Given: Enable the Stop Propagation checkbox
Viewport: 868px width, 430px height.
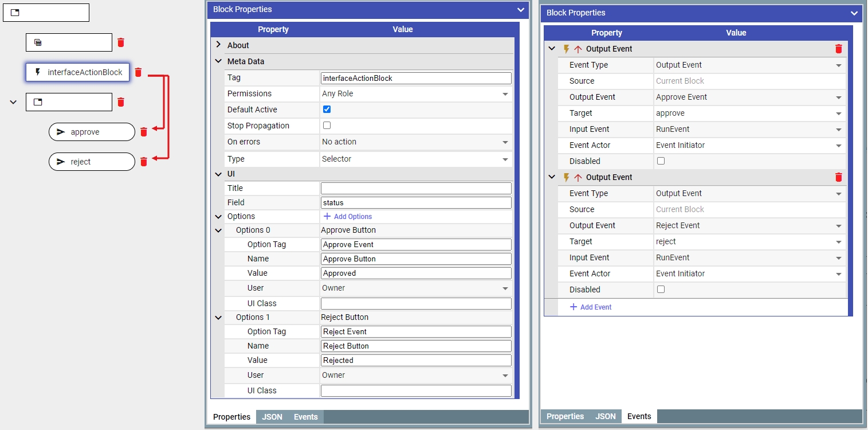Looking at the screenshot, I should 327,126.
